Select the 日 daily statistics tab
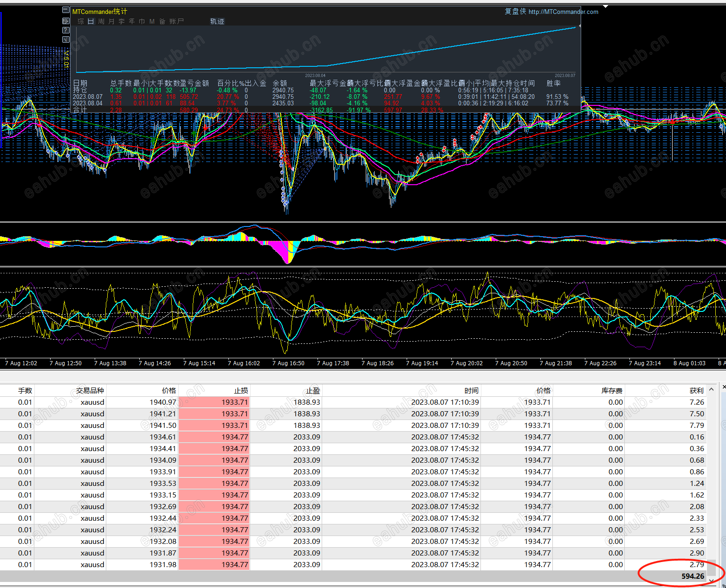Image resolution: width=726 pixels, height=588 pixels. pyautogui.click(x=91, y=21)
